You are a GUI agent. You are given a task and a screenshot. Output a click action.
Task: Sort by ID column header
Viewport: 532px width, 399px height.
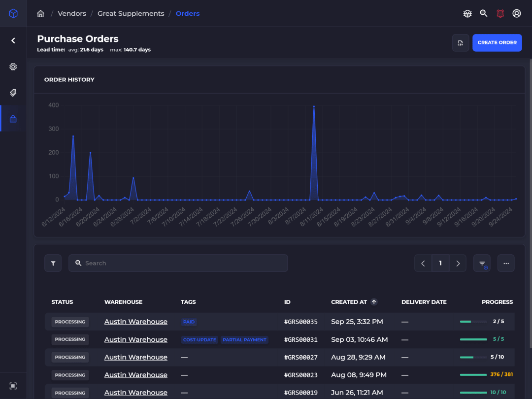287,302
